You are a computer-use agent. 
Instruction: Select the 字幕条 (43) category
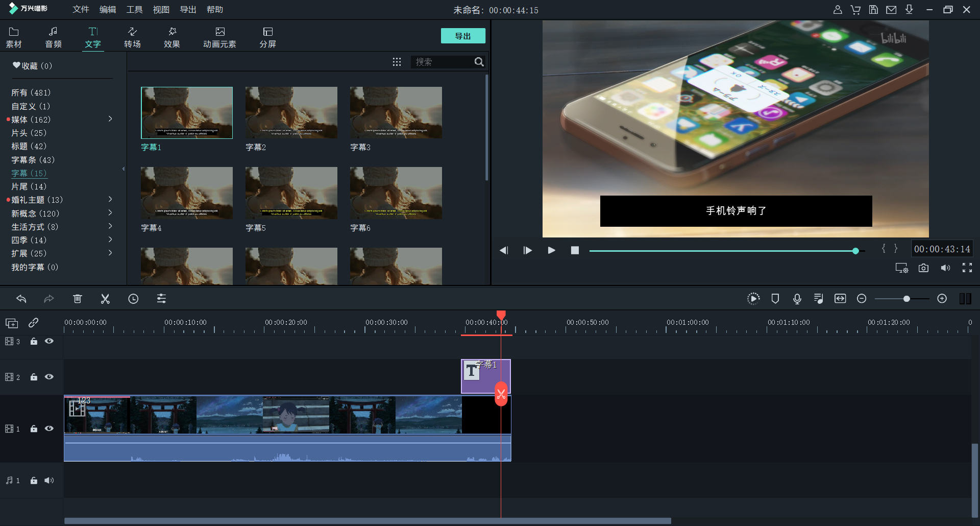tap(33, 160)
